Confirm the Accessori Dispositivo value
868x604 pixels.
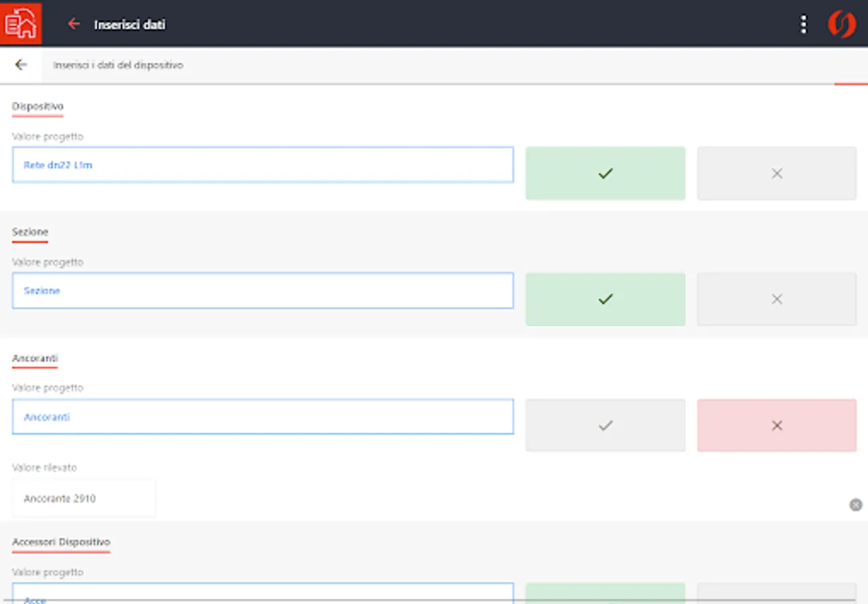tap(605, 593)
